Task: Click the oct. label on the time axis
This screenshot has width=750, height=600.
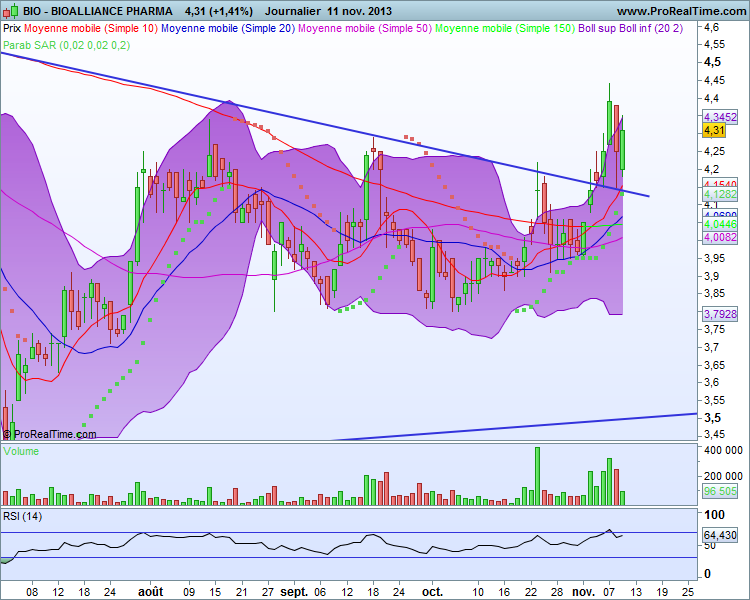Action: point(432,592)
